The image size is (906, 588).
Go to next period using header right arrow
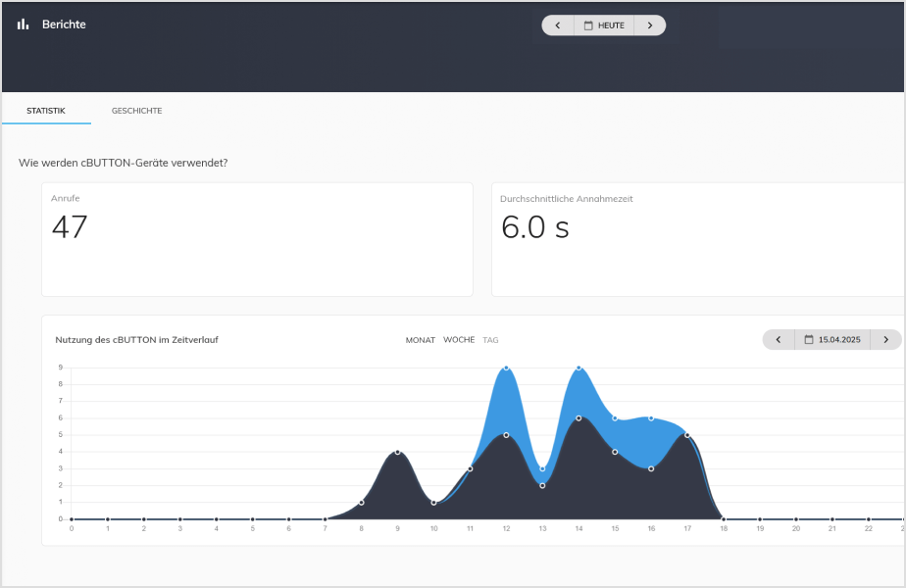point(649,25)
